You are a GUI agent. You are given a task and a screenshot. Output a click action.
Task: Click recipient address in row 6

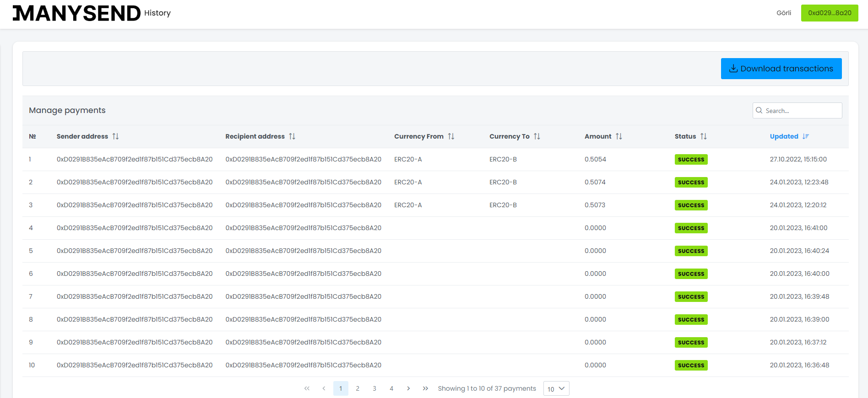tap(304, 274)
